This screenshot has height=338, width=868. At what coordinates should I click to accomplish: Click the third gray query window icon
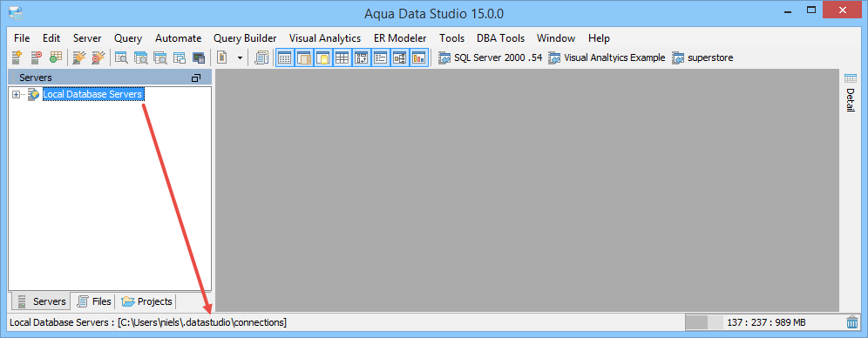point(160,57)
